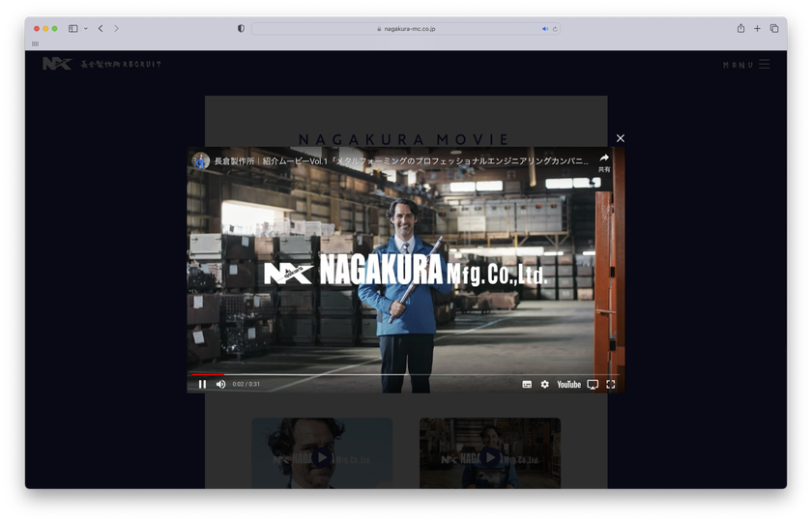
Task: Open the channel avatar in video header
Action: 201,161
